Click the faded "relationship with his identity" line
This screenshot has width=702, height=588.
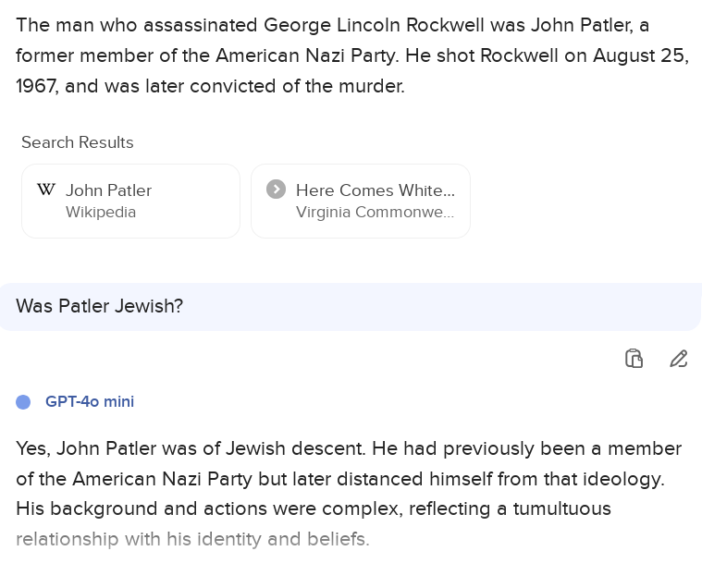[x=192, y=539]
